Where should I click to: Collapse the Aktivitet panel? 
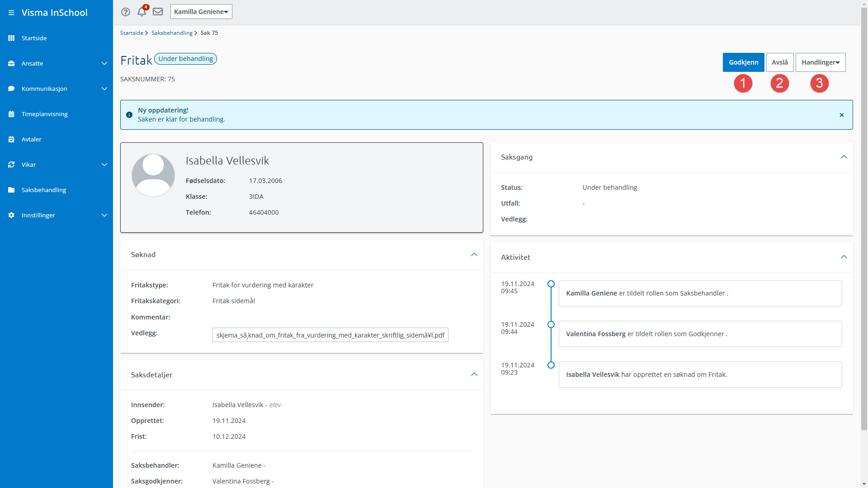pos(844,257)
